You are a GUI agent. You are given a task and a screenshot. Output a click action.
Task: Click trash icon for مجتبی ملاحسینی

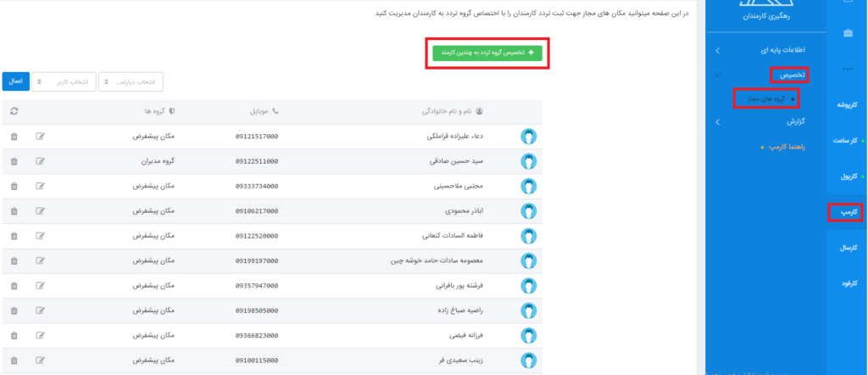[x=14, y=185]
